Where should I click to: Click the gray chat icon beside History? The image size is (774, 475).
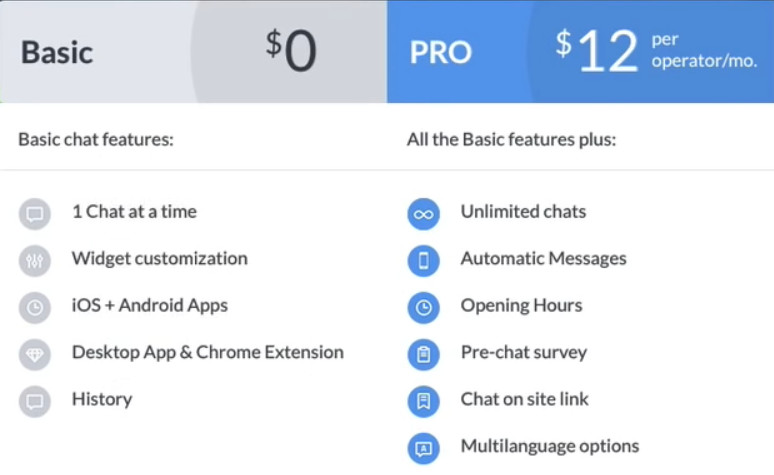point(35,401)
